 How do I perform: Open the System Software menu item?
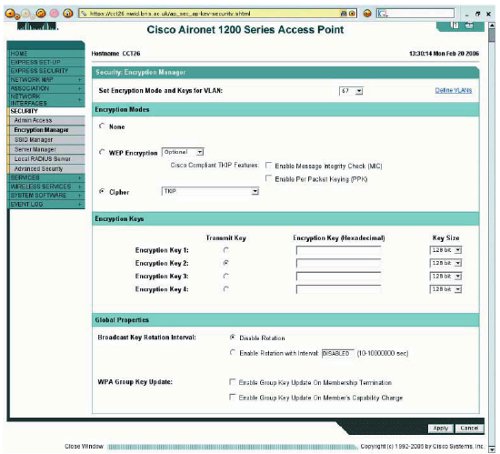[x=46, y=195]
